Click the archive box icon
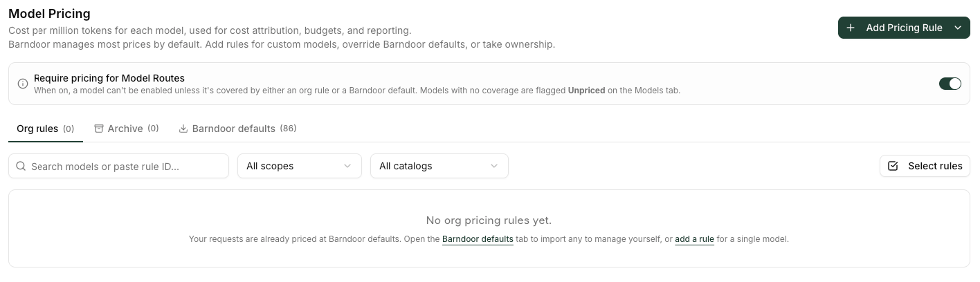Screen dimensions: 980x282 99,129
